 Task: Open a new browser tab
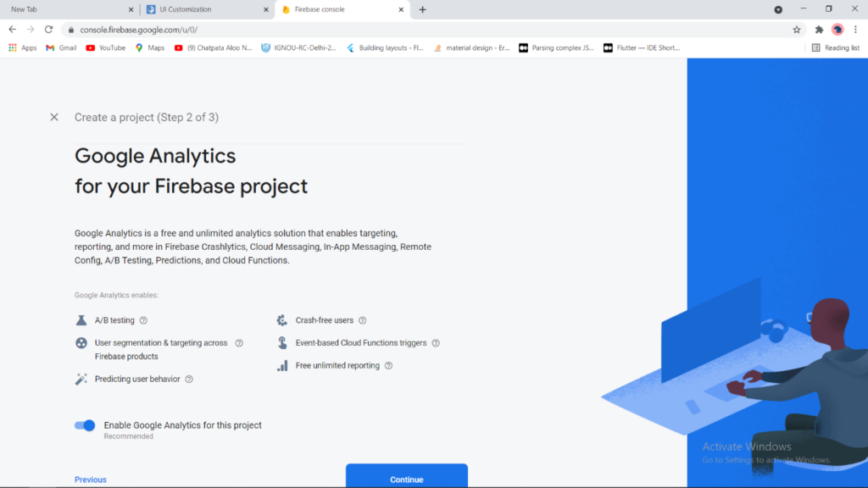(x=422, y=9)
